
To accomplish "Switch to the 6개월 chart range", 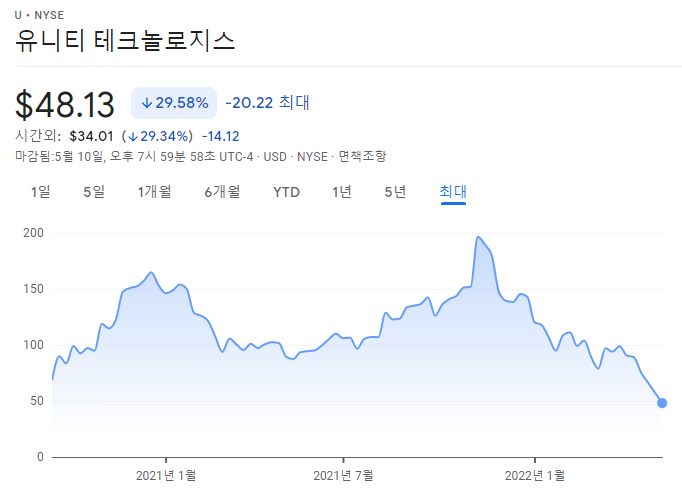I will (x=222, y=192).
